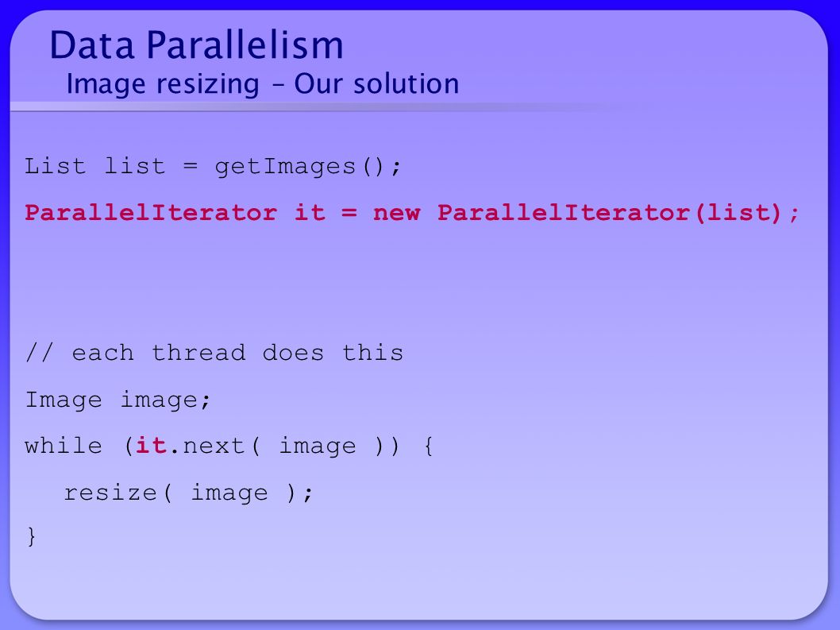Click the 'while' keyword in the loop
Image resolution: width=840 pixels, height=630 pixels.
pos(64,446)
